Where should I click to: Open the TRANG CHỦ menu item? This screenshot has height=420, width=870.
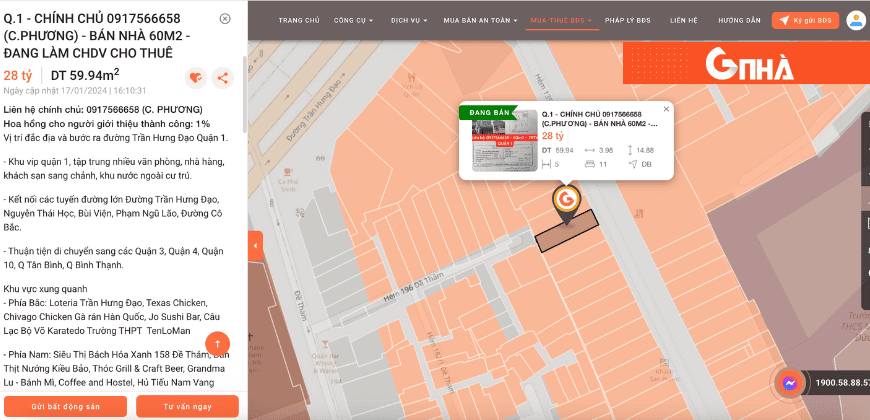(299, 21)
